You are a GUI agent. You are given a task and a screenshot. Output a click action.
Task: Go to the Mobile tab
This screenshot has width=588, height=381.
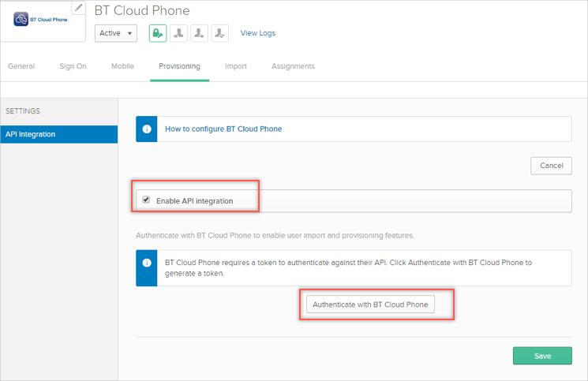pos(122,66)
